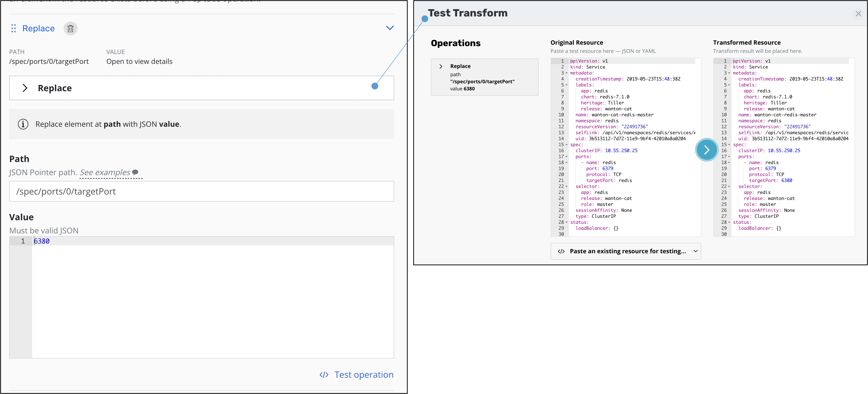
Task: Click 'heritage: Tiller' in Original Resource
Action: (x=602, y=103)
